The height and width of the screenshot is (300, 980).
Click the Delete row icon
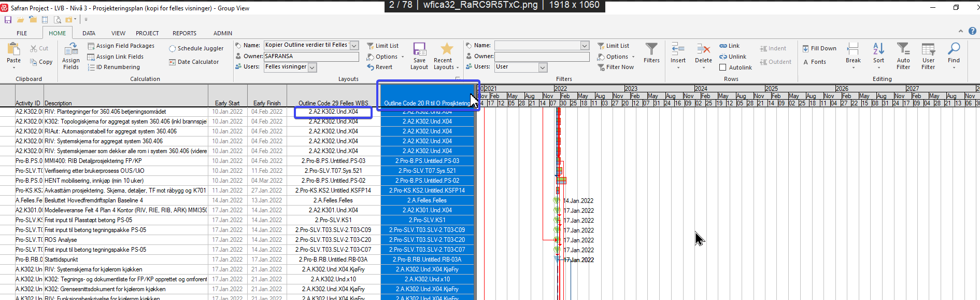point(703,50)
